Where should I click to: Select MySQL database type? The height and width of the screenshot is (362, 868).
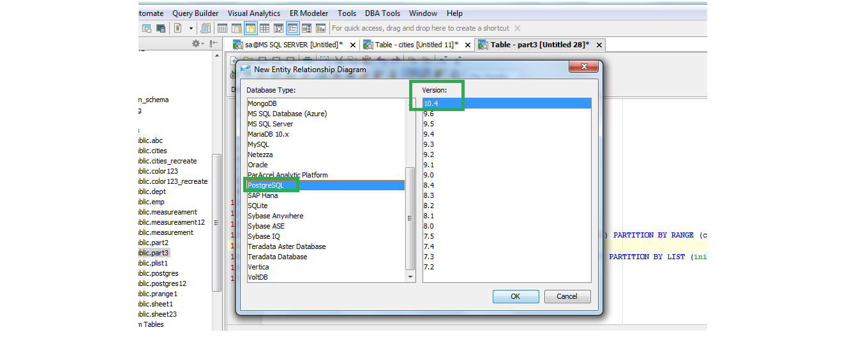[x=326, y=144]
